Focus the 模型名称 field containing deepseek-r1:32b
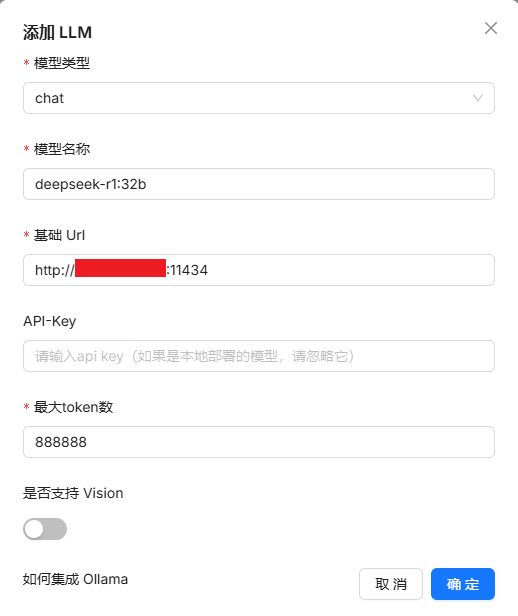The width and height of the screenshot is (518, 616). pyautogui.click(x=259, y=184)
